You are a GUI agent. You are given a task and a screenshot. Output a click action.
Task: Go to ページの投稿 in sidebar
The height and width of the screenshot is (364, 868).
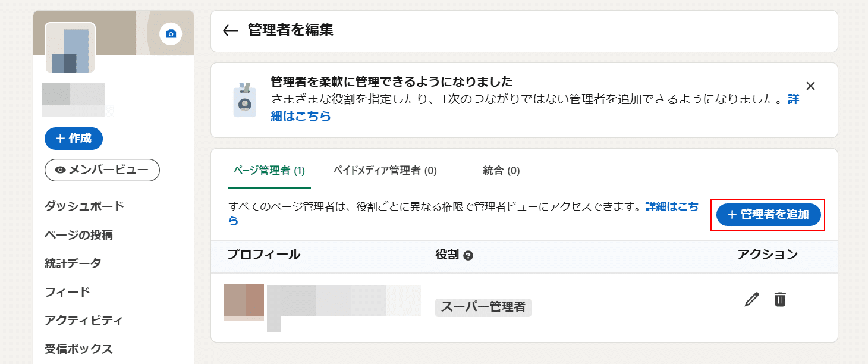point(78,235)
